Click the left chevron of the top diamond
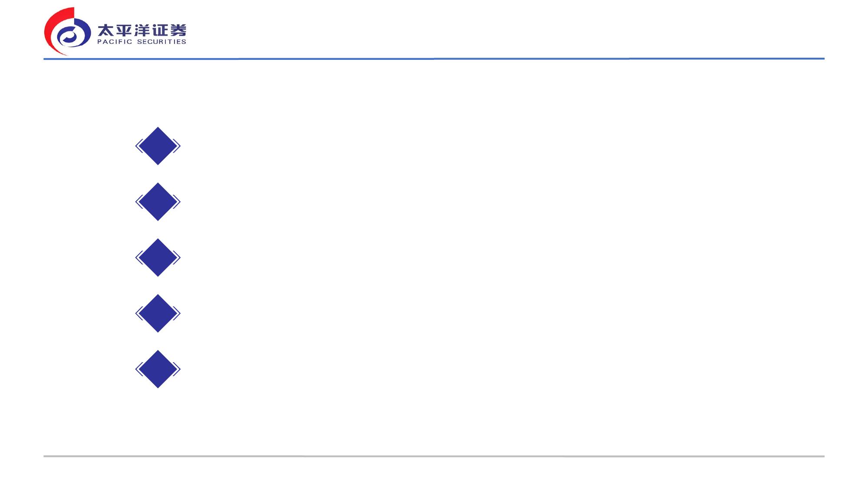 click(138, 146)
